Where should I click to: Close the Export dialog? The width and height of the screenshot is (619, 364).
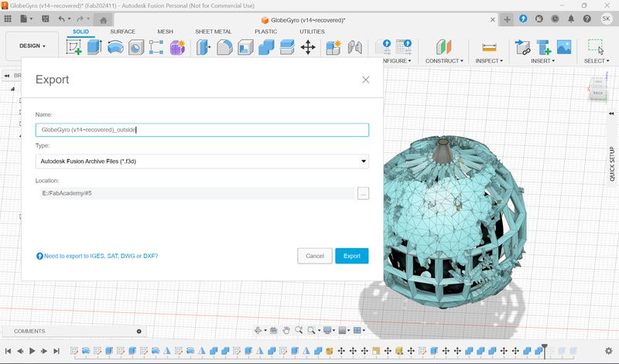coord(365,80)
